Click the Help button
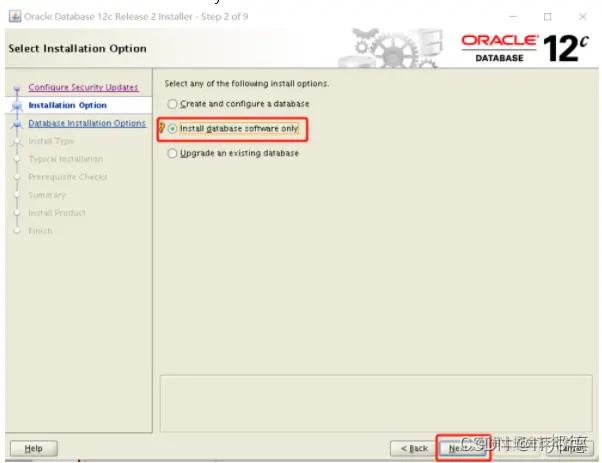The image size is (602, 463). click(34, 448)
